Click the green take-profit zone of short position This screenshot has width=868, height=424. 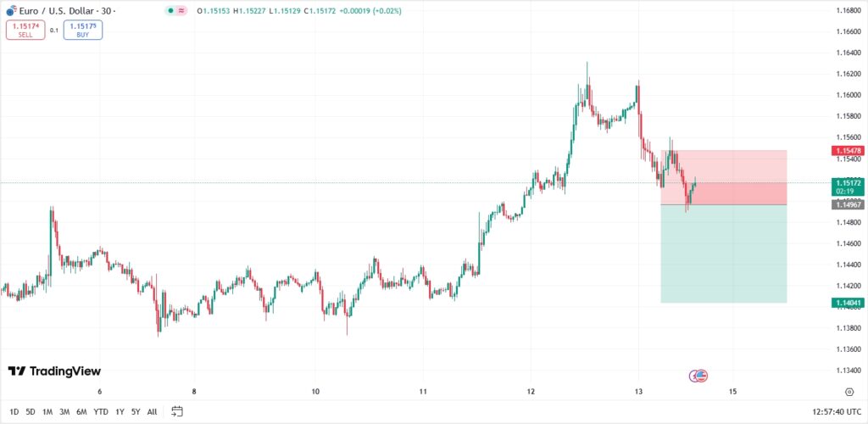[x=724, y=254]
